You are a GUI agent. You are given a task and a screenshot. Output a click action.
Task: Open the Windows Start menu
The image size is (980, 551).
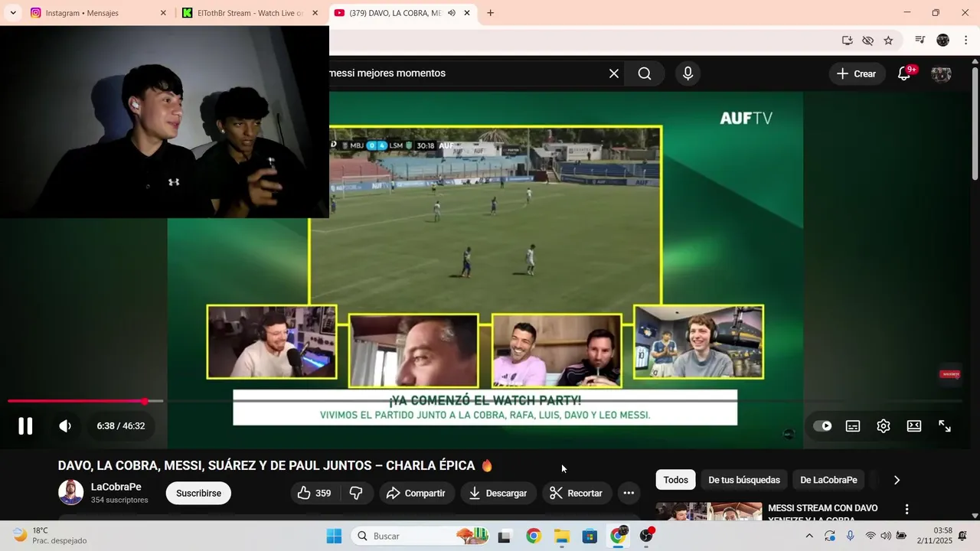334,536
